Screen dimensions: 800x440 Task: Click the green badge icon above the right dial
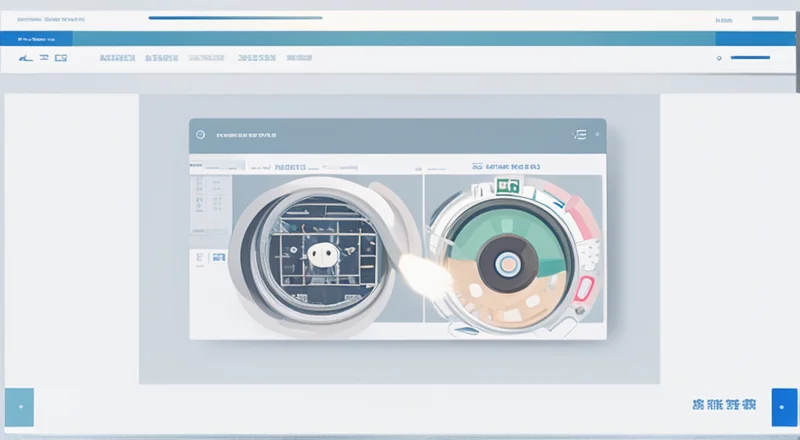pyautogui.click(x=507, y=185)
